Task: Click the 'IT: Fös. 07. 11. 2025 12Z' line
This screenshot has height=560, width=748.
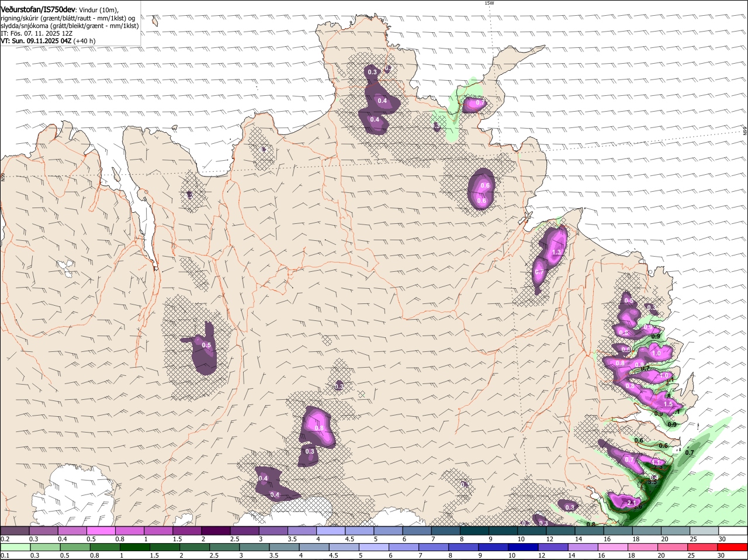Action: 37,33
